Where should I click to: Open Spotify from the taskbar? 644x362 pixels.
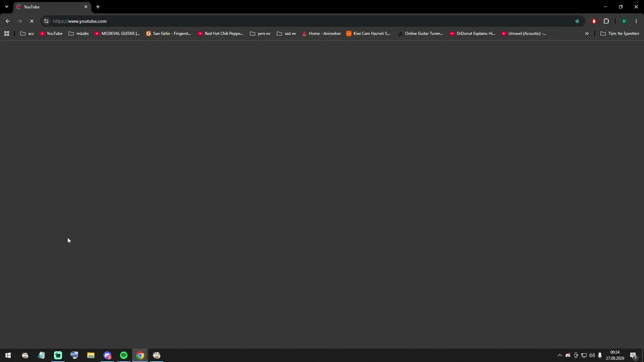(124, 355)
